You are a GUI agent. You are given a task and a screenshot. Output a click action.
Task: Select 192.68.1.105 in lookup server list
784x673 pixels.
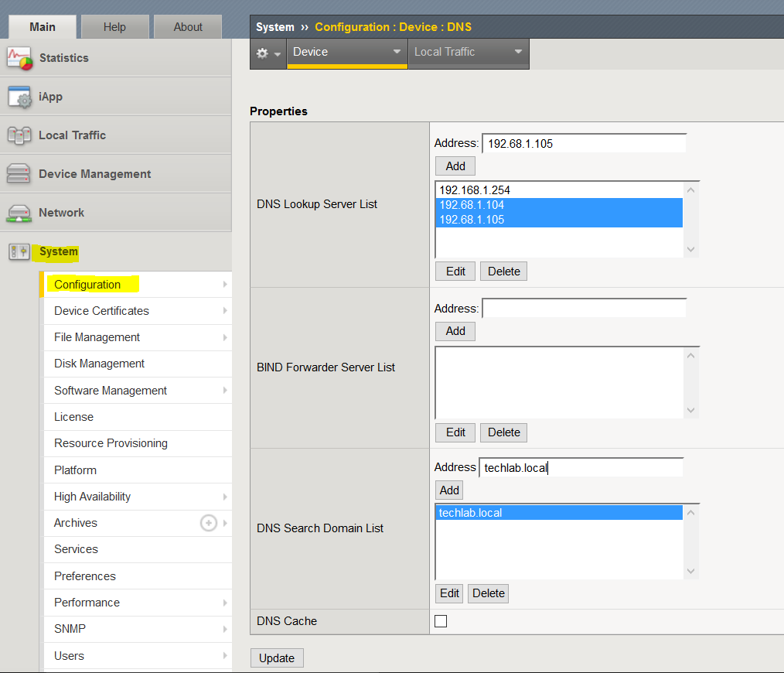click(559, 220)
